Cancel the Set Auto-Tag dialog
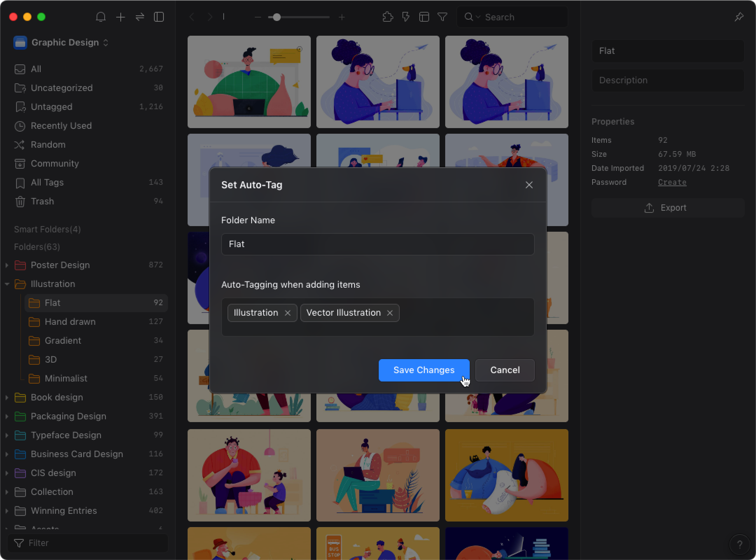 504,370
